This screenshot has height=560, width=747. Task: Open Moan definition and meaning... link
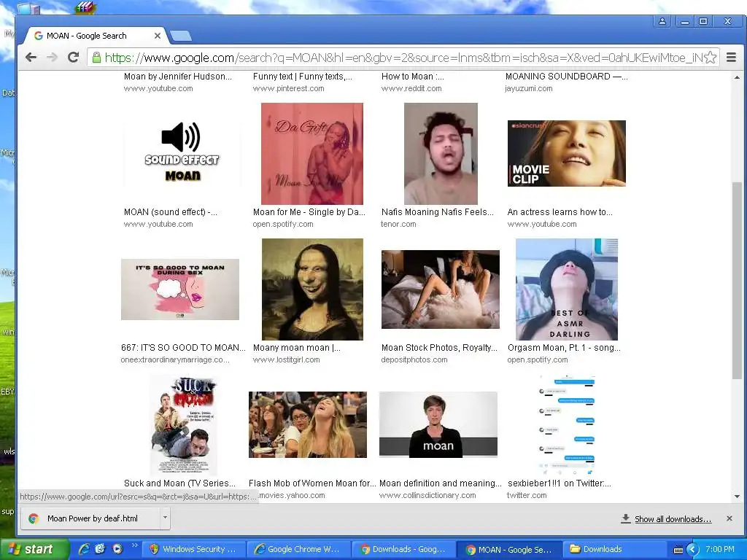pyautogui.click(x=440, y=483)
